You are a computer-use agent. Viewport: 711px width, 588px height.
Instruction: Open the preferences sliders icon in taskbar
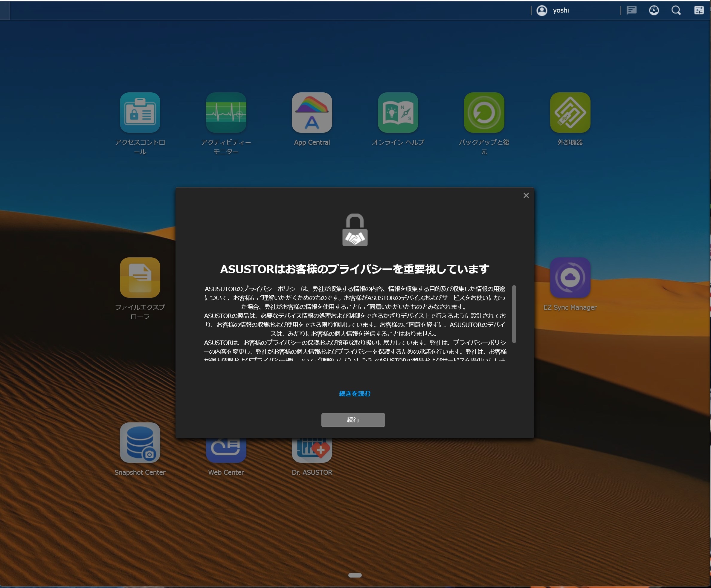click(x=699, y=10)
